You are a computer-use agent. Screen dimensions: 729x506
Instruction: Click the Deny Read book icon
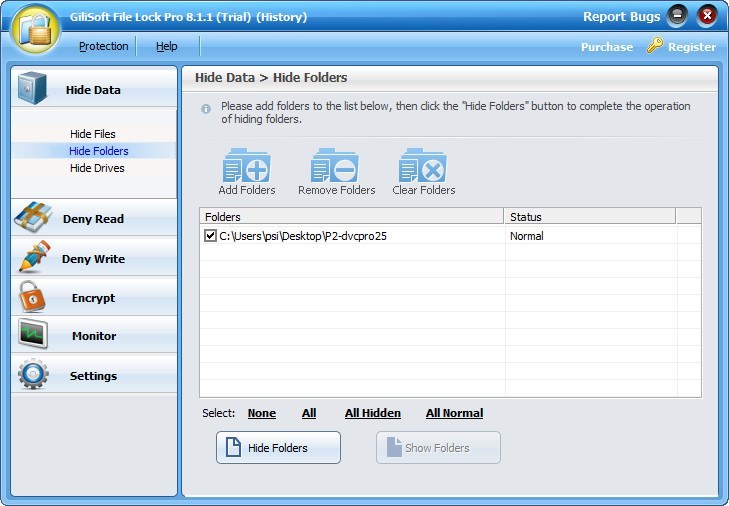[33, 217]
